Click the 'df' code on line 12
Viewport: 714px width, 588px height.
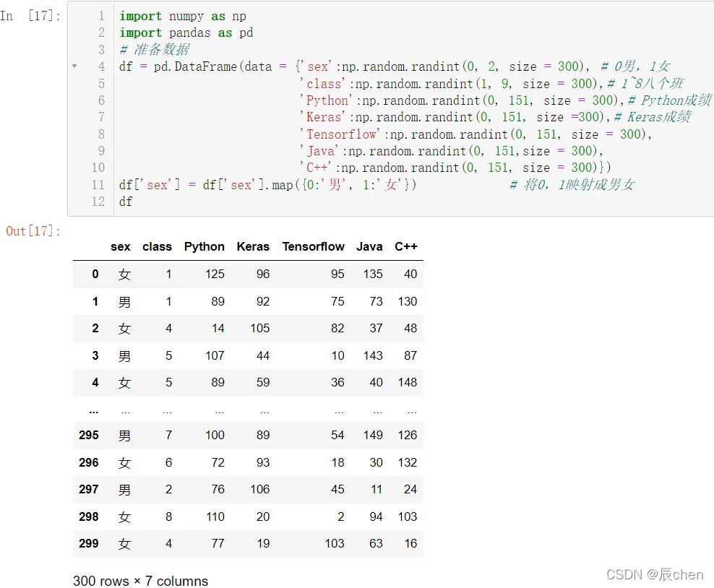[126, 202]
